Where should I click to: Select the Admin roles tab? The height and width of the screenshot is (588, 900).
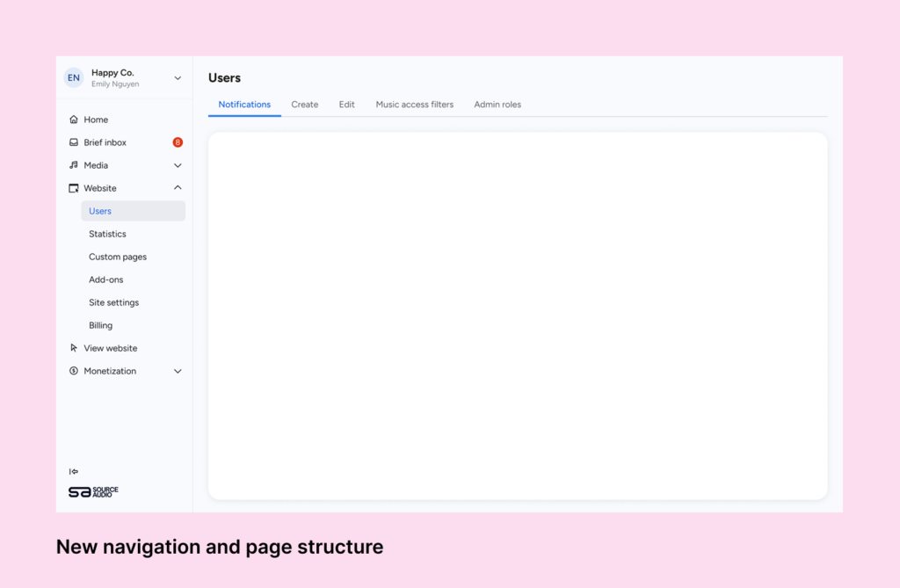click(x=497, y=105)
